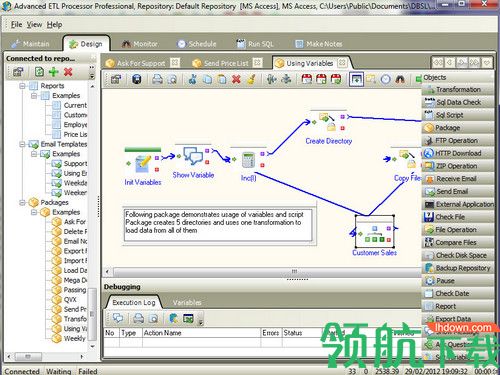Switch to the Make Notes tab
This screenshot has width=500, height=375.
click(x=319, y=44)
